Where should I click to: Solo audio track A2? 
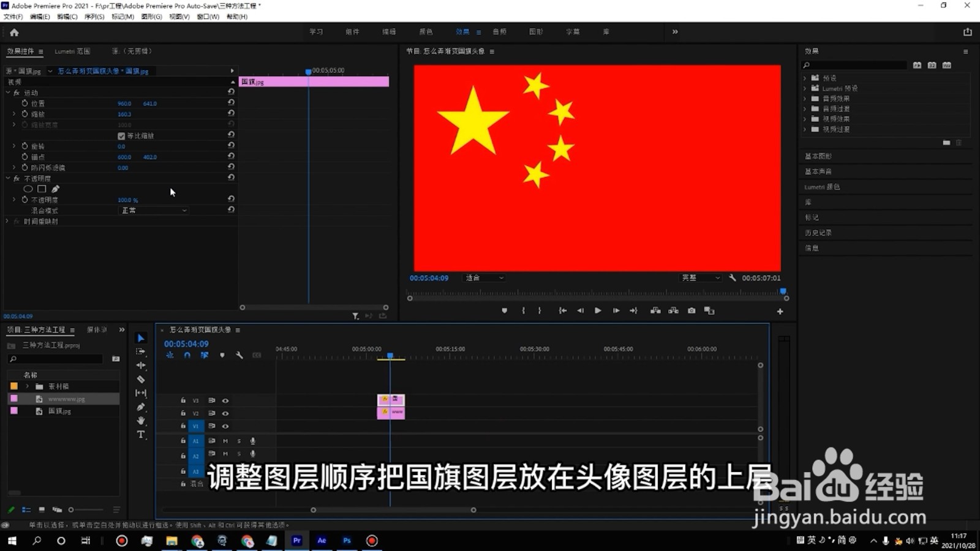[x=239, y=454]
